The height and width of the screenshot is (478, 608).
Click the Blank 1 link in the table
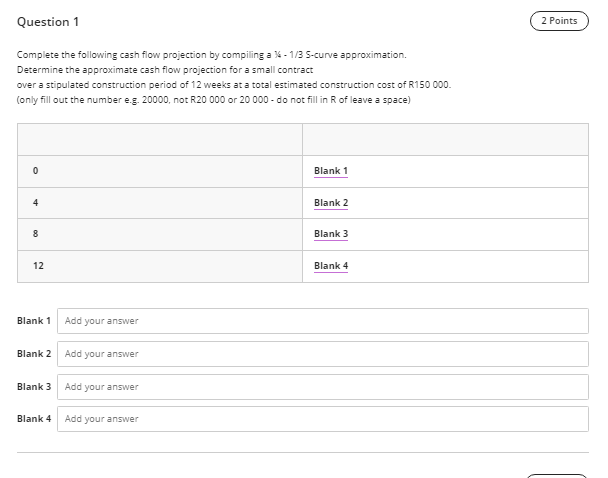330,171
